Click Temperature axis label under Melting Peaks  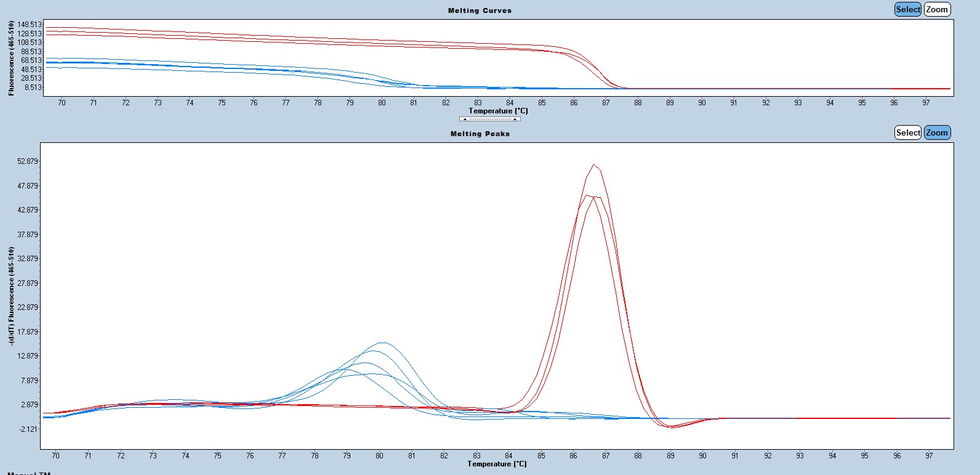[497, 464]
